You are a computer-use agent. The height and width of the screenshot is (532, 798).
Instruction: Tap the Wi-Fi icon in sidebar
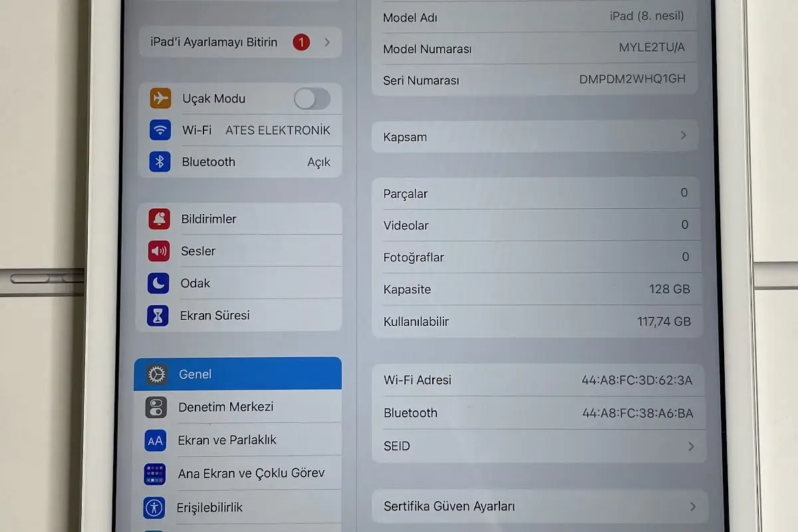(x=160, y=130)
